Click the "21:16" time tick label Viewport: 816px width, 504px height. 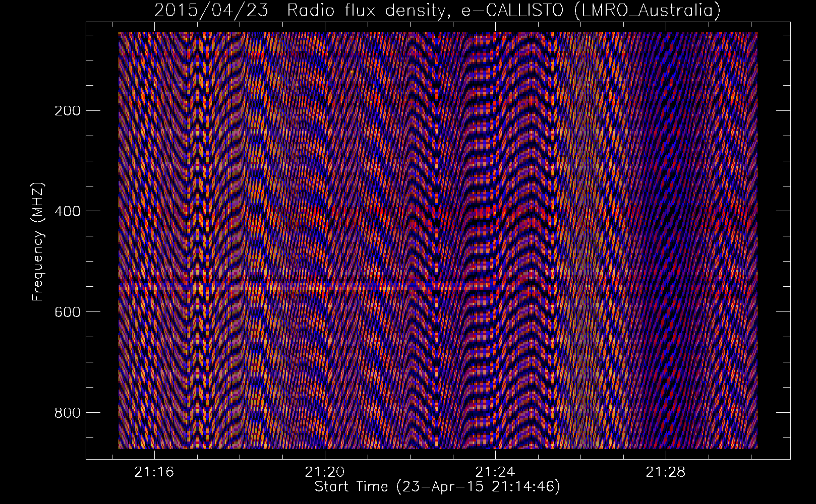tap(154, 472)
